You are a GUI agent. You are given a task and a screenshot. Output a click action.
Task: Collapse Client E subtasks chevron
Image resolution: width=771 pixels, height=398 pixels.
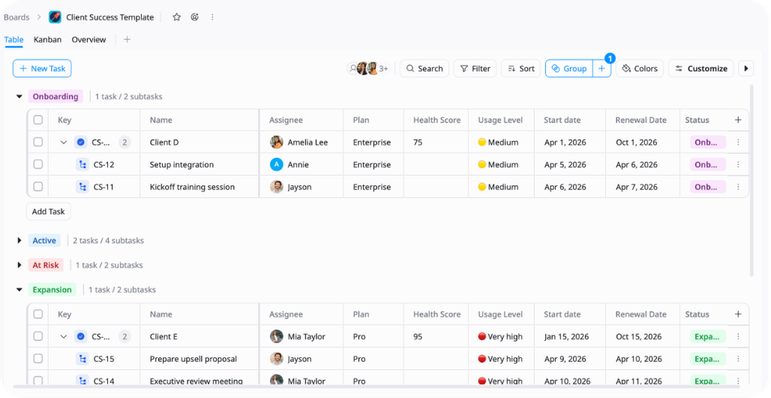click(63, 337)
